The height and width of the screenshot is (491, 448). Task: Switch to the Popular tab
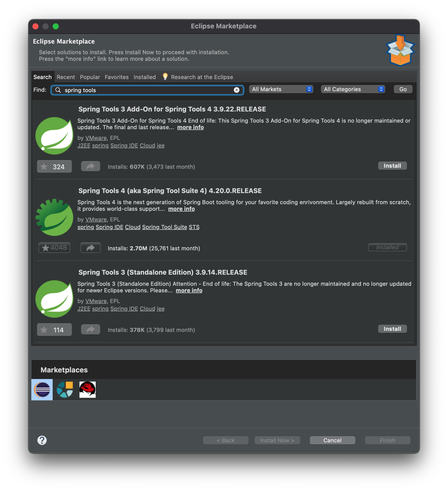pos(90,77)
